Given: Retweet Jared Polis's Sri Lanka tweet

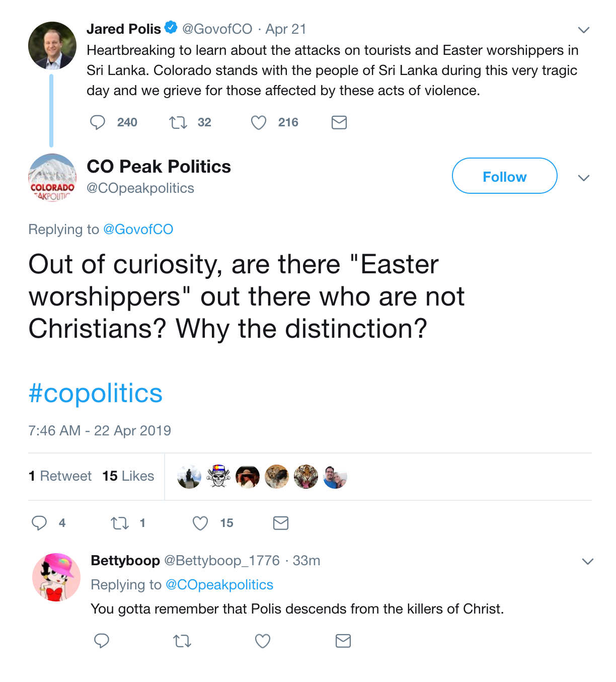Looking at the screenshot, I should pyautogui.click(x=178, y=122).
